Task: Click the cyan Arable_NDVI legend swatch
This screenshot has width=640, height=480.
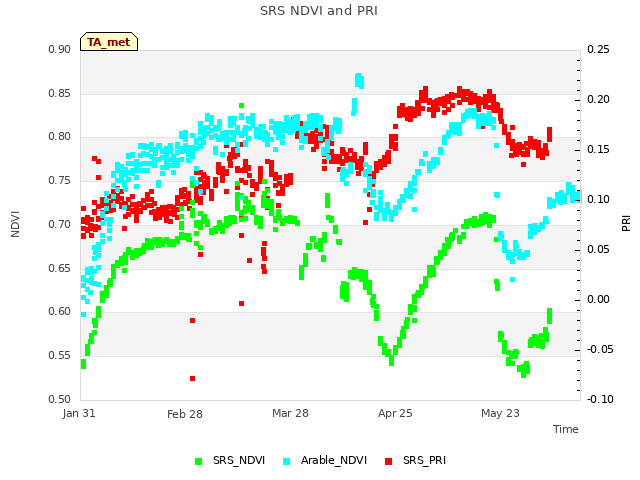Action: coord(287,461)
